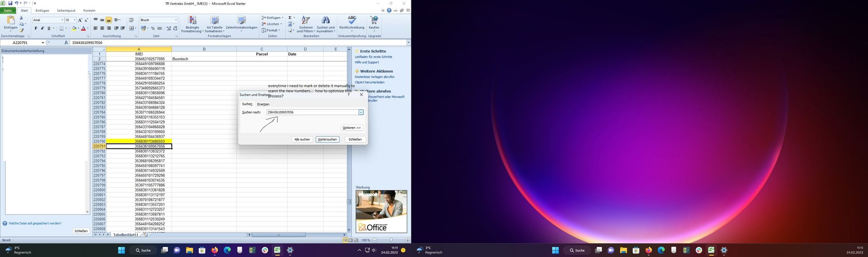
Task: Expand the Arial font name dropdown
Action: click(62, 20)
